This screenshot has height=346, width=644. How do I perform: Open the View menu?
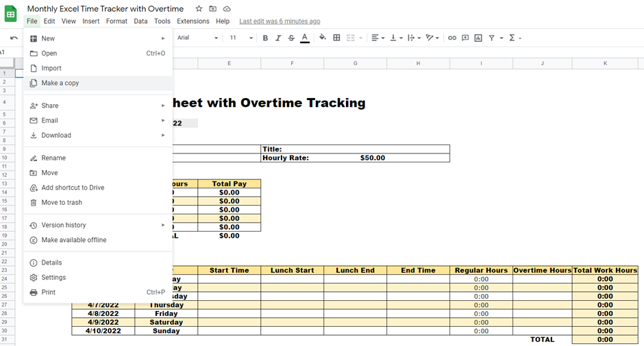(69, 21)
